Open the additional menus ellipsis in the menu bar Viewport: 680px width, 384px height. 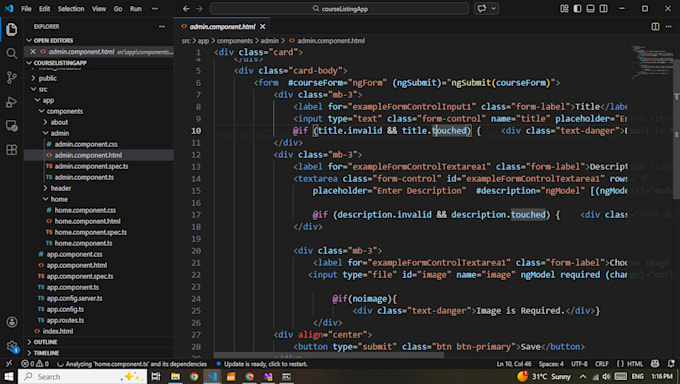[155, 9]
